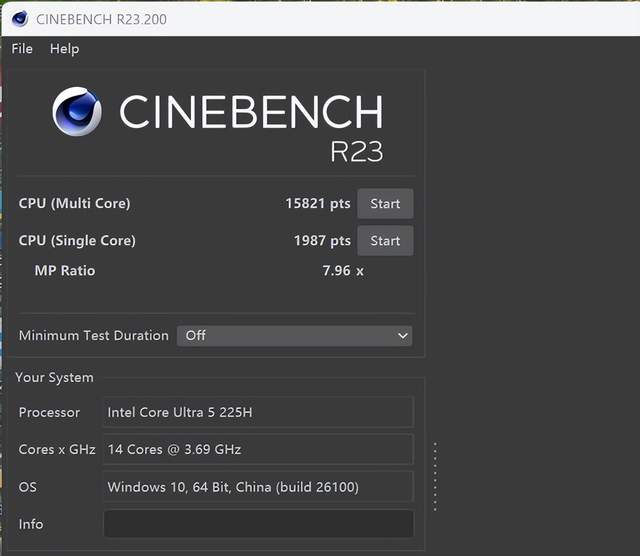The image size is (640, 556).
Task: Click the Processor field showing Intel Core Ultra 5 225H
Action: coord(258,412)
